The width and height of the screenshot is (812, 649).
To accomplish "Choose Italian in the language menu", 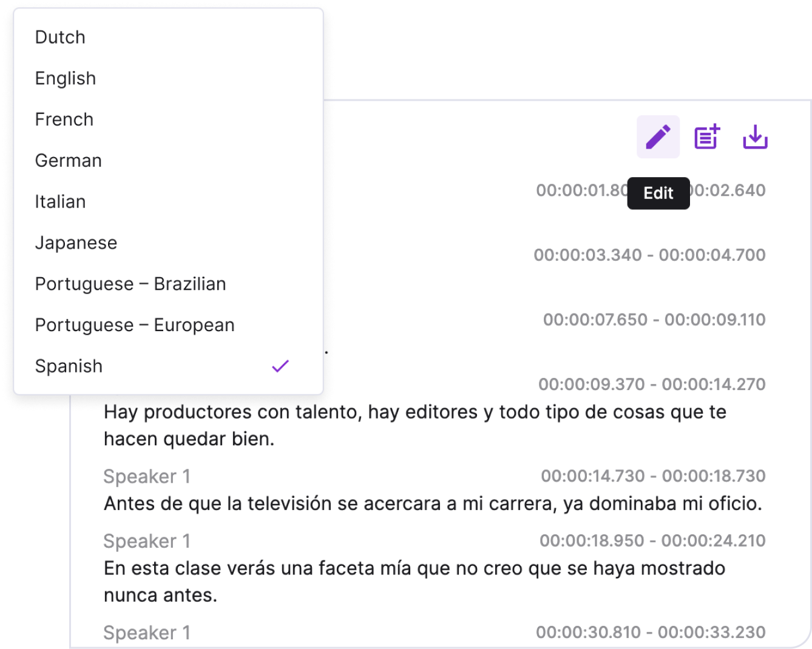I will pyautogui.click(x=60, y=201).
